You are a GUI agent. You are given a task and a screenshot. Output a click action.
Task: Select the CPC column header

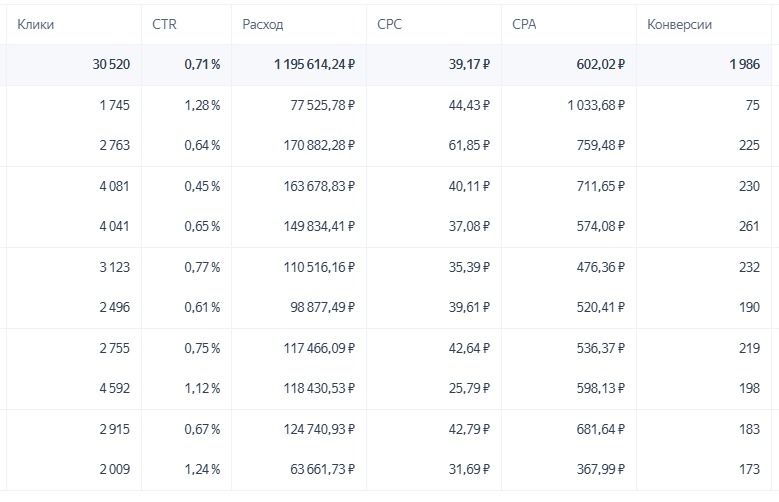(x=392, y=24)
